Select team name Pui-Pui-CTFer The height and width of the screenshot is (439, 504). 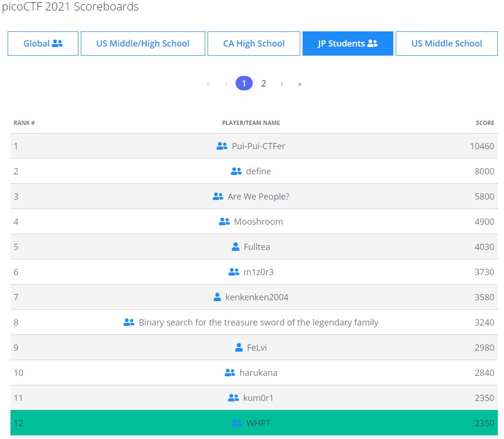pyautogui.click(x=258, y=146)
